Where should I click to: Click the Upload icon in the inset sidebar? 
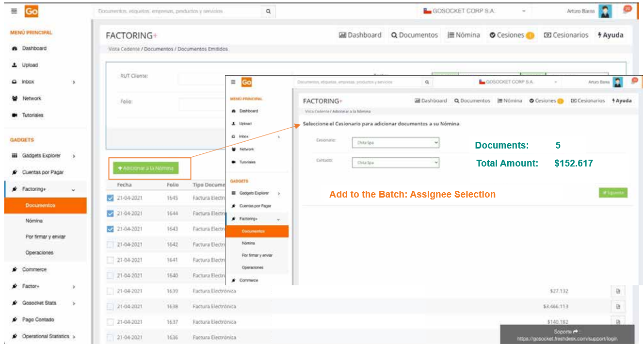234,124
